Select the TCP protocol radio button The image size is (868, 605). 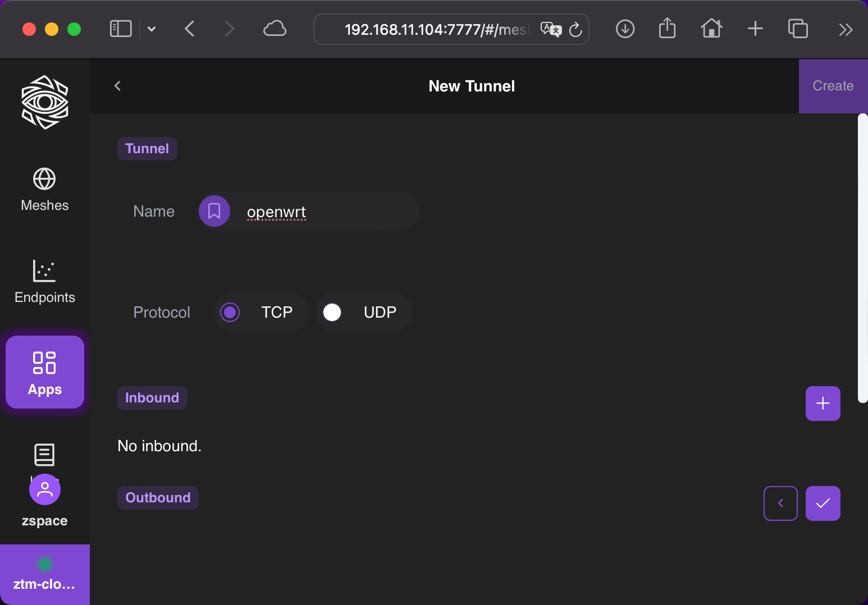point(230,312)
